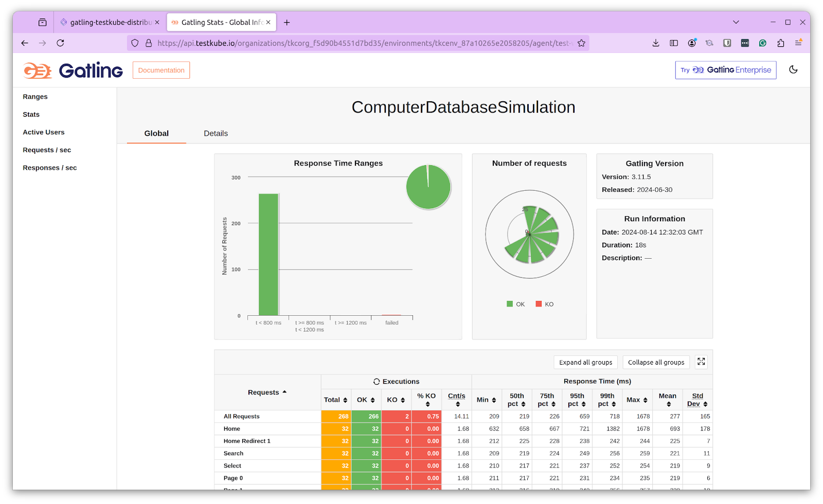The image size is (823, 504).
Task: Show site security lock information
Action: [149, 43]
